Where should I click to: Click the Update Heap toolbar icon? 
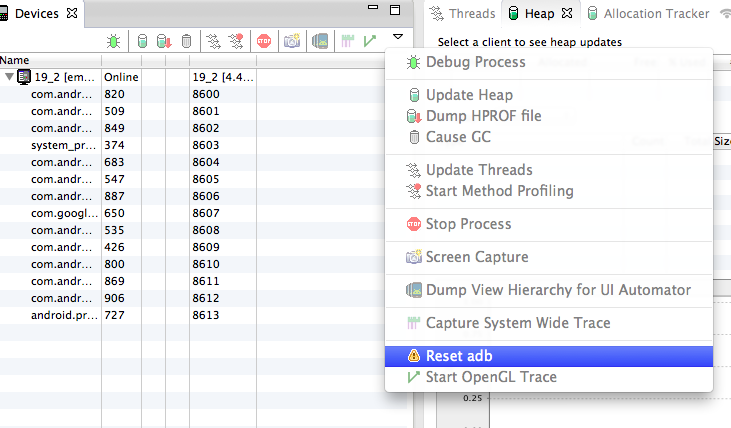point(143,41)
